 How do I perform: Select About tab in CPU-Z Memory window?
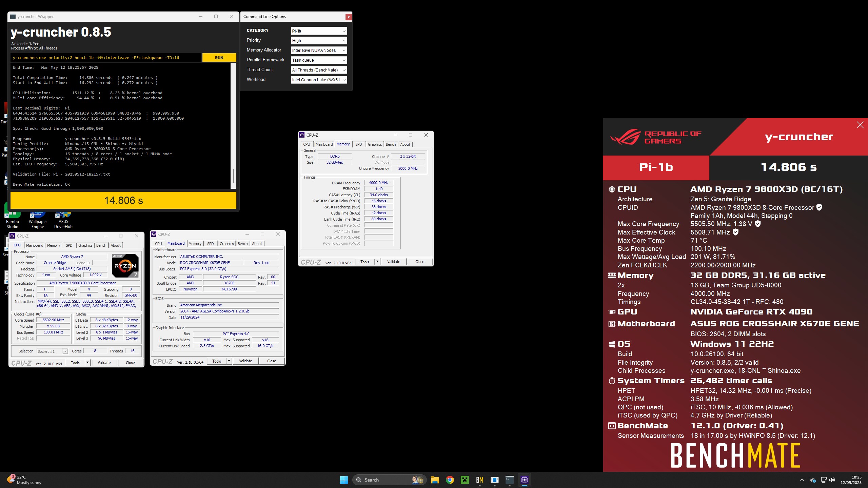point(405,144)
